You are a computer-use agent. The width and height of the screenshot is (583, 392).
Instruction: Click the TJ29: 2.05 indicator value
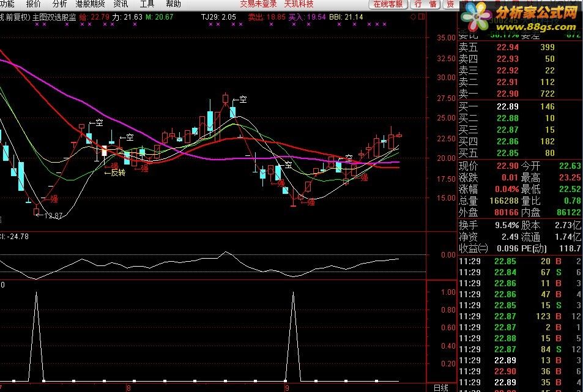tap(218, 17)
